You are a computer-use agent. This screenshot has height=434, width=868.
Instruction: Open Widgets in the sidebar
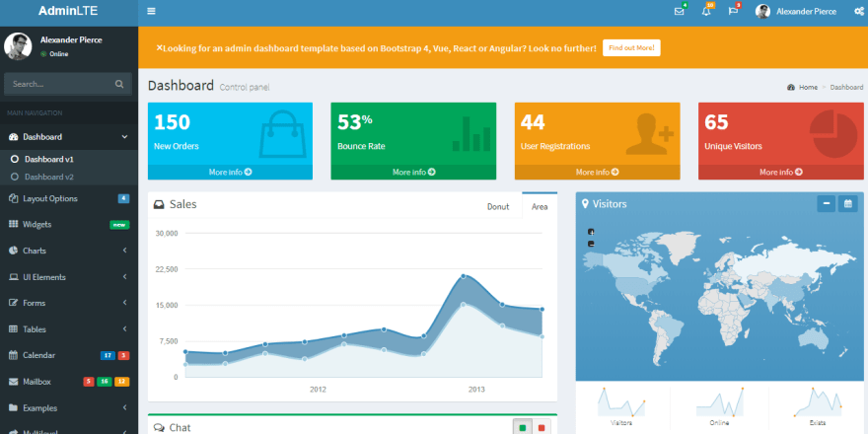(x=69, y=225)
